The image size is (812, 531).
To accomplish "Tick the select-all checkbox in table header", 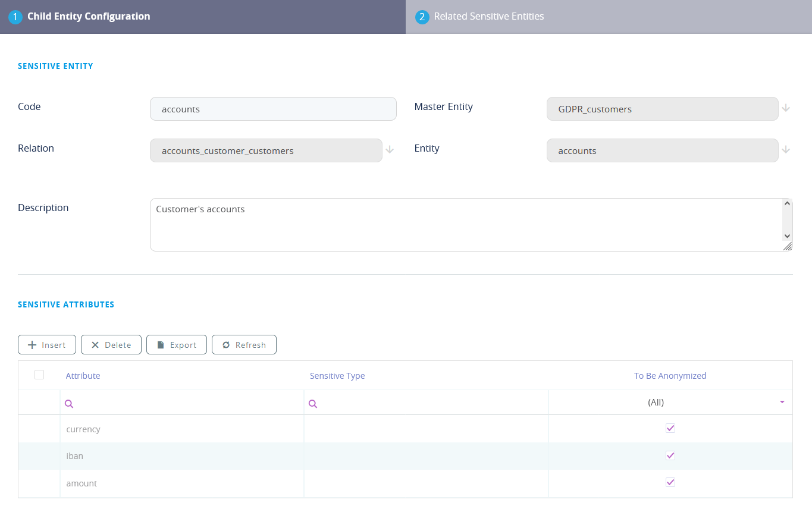I will (39, 375).
